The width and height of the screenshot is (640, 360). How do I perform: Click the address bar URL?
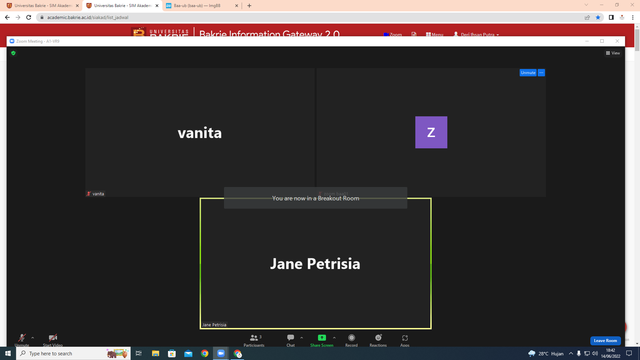point(88,18)
